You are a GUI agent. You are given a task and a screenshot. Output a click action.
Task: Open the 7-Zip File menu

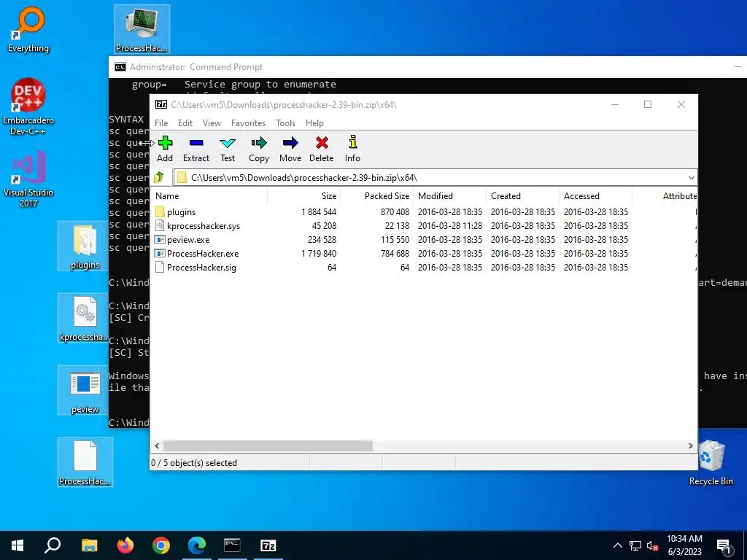[x=161, y=122]
